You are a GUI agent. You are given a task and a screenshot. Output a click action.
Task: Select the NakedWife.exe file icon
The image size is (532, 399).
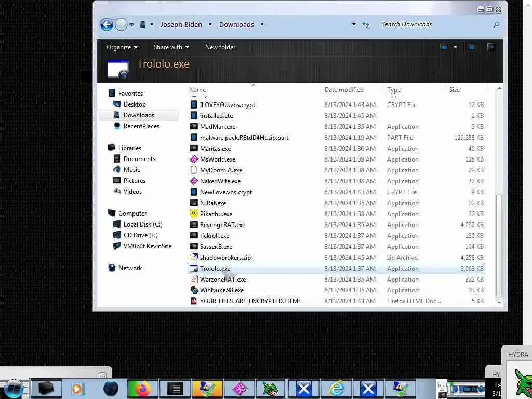click(193, 181)
